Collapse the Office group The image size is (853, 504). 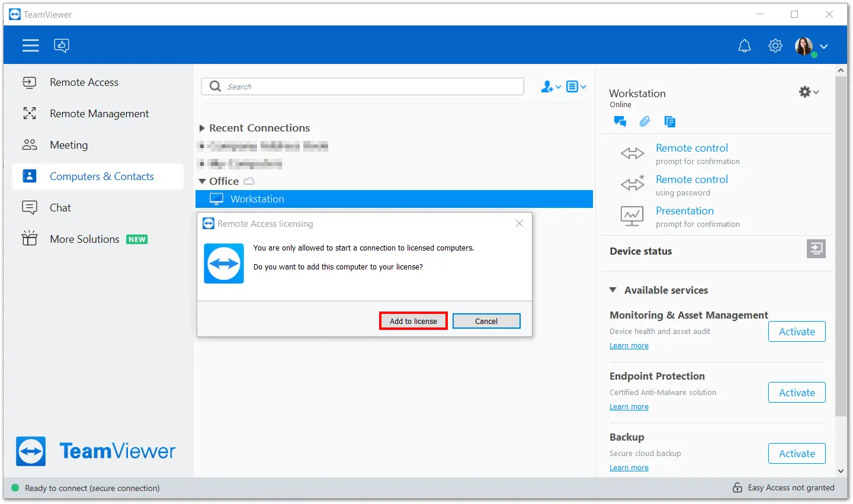(202, 181)
